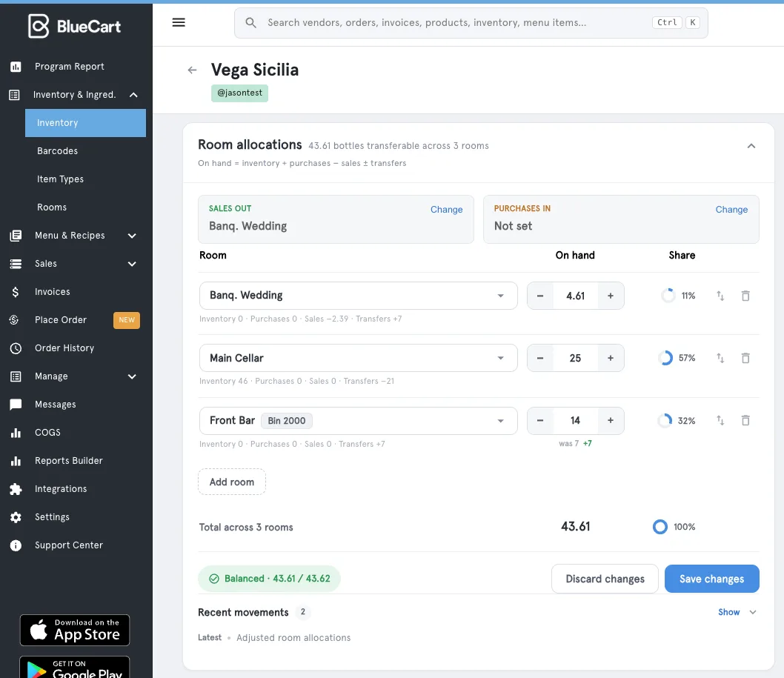Click Discard changes button
784x678 pixels.
point(605,579)
